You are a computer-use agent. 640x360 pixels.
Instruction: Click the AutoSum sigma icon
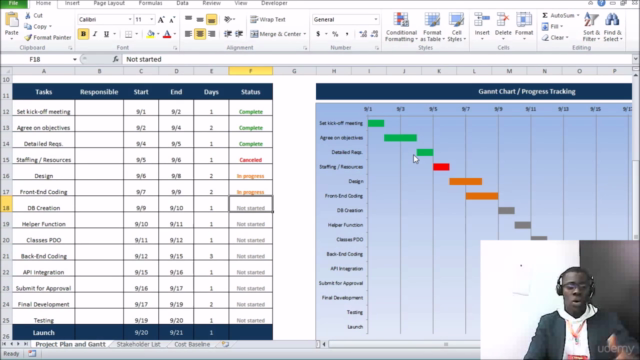545,16
